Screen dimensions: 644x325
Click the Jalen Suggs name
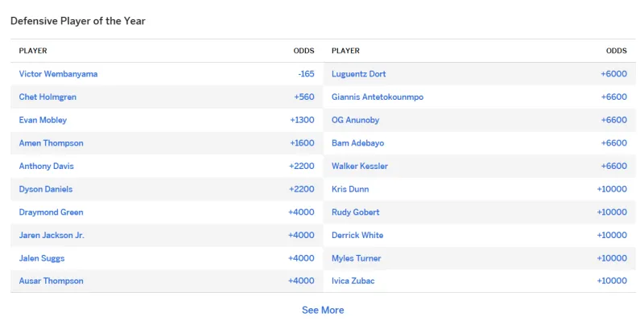coord(41,258)
